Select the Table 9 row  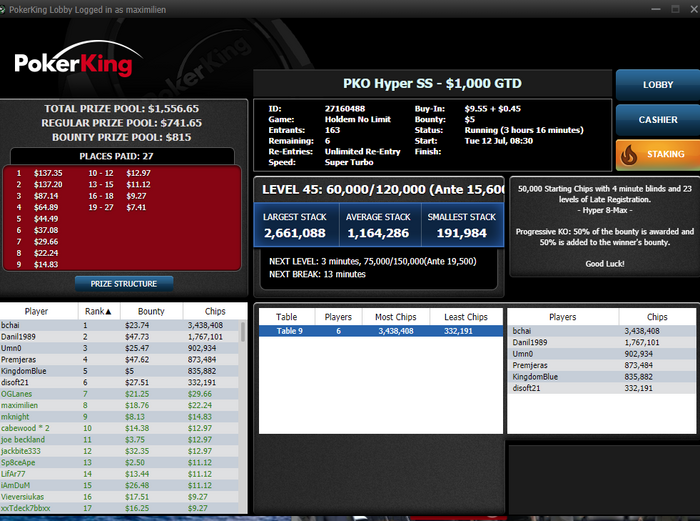pyautogui.click(x=381, y=331)
